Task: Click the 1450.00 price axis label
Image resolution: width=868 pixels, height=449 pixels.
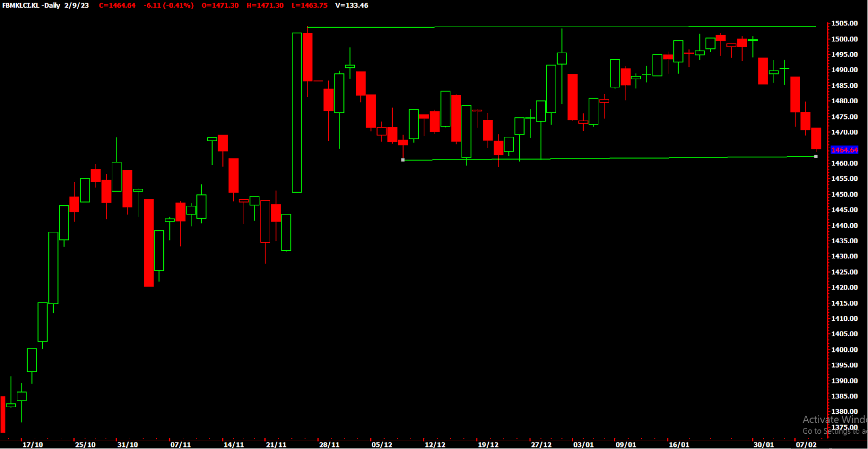Action: point(845,194)
